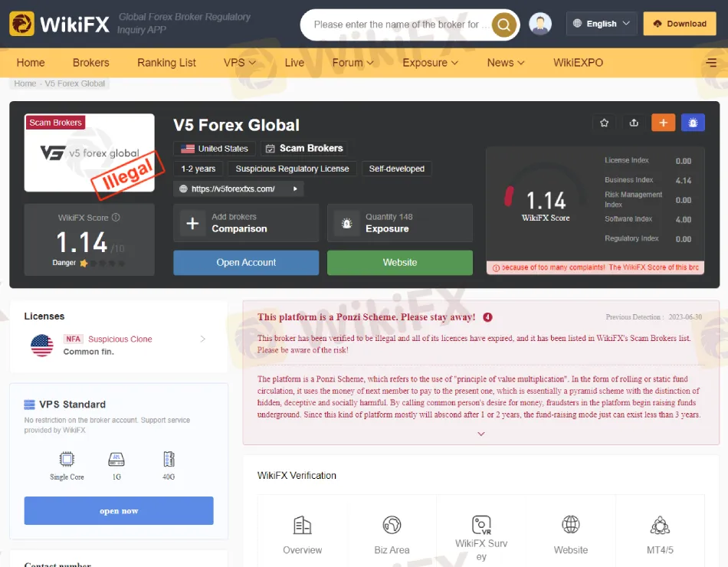The width and height of the screenshot is (728, 567).
Task: Click the green Website button
Action: pyautogui.click(x=400, y=262)
